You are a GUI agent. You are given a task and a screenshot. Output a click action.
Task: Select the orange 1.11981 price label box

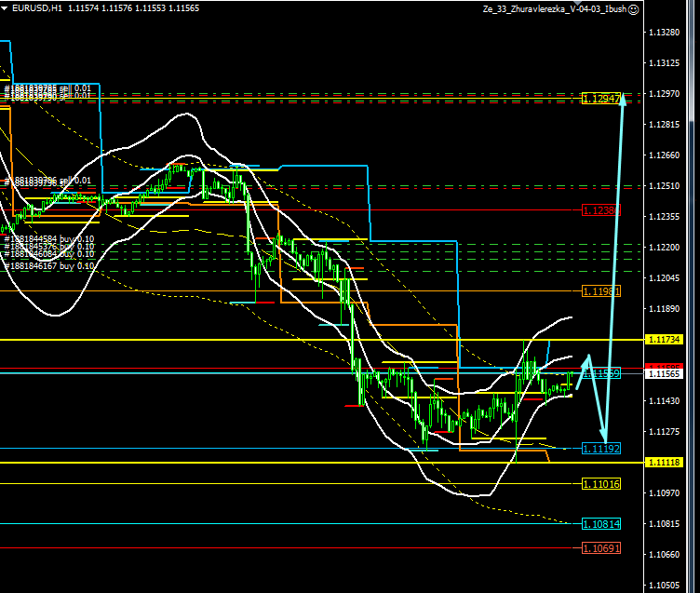tap(600, 291)
